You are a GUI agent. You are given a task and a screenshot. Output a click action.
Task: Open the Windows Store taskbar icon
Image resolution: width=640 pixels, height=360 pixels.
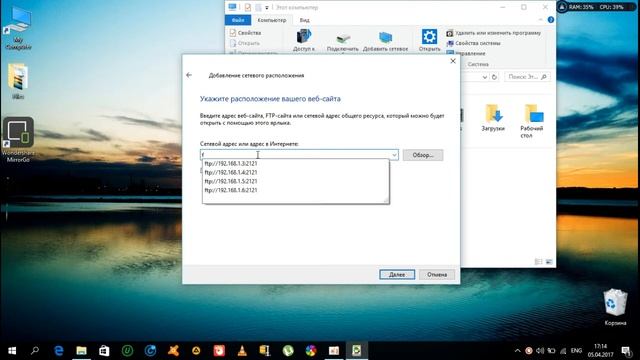click(x=104, y=351)
